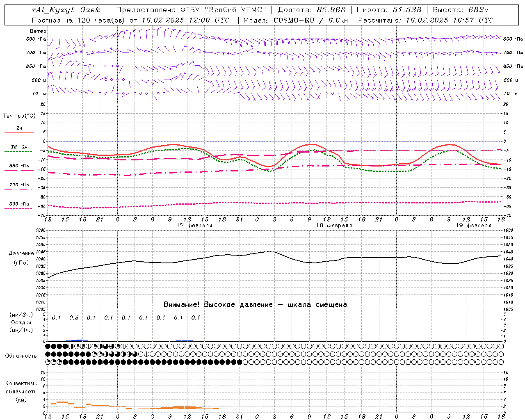Click the Широта: 51.538 value
The width and height of the screenshot is (525, 420).
point(389,10)
